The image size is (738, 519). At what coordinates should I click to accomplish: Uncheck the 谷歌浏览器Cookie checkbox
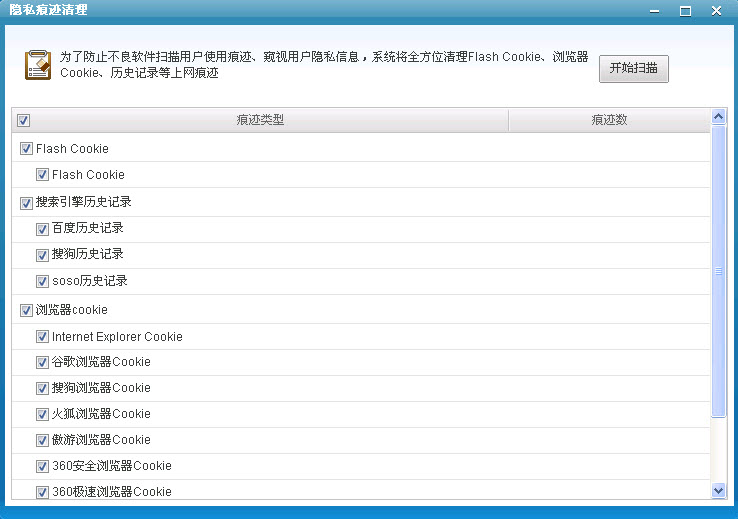tap(42, 362)
